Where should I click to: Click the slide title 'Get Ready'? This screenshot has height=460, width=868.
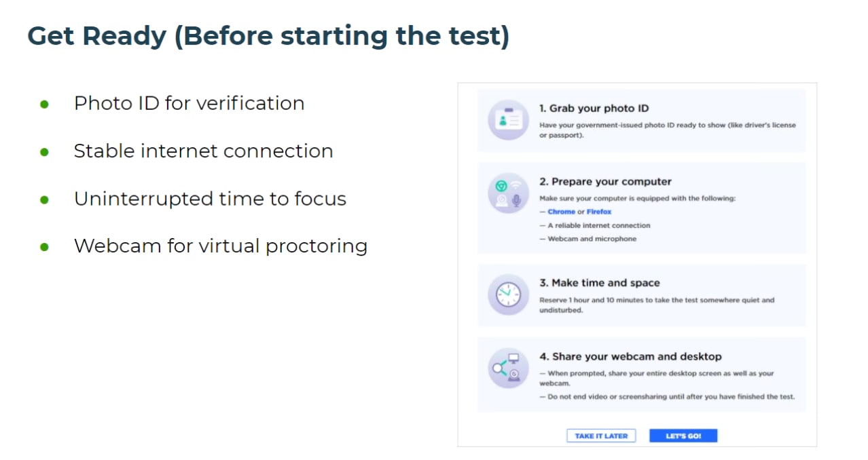coord(96,36)
